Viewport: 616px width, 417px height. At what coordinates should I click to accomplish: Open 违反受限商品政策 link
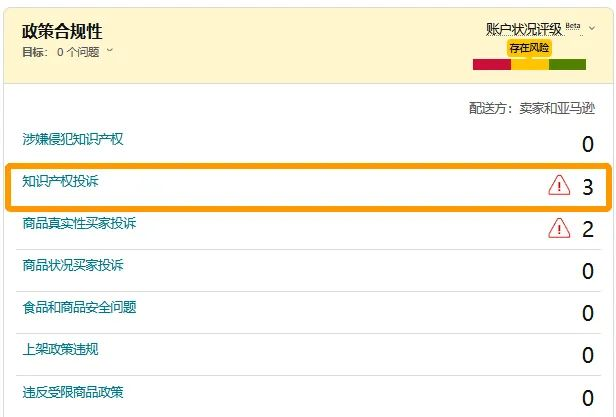(73, 392)
